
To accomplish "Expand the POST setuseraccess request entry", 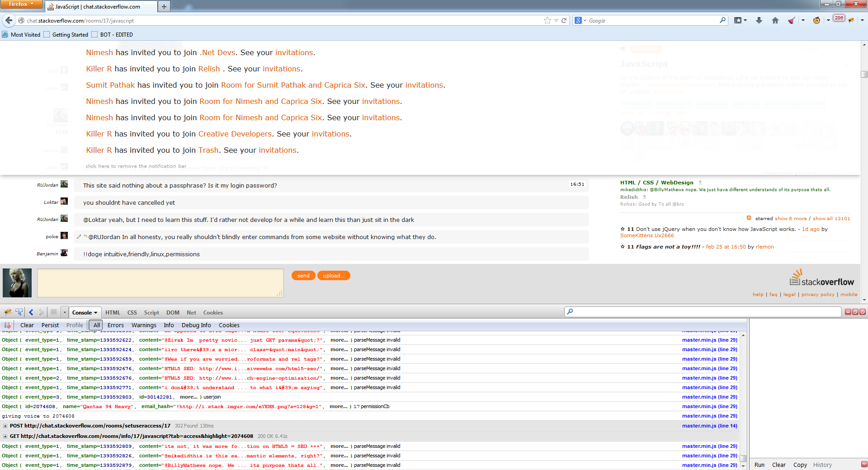I will click(5, 426).
